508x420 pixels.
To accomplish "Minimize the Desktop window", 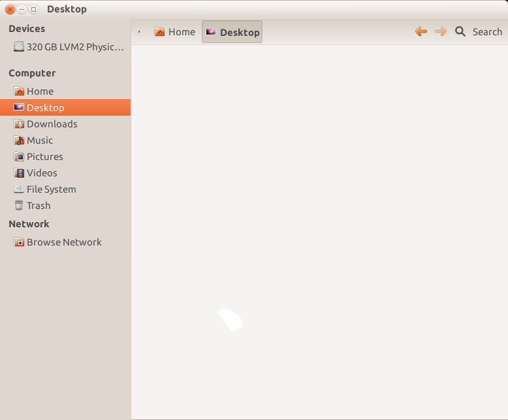I will click(22, 9).
